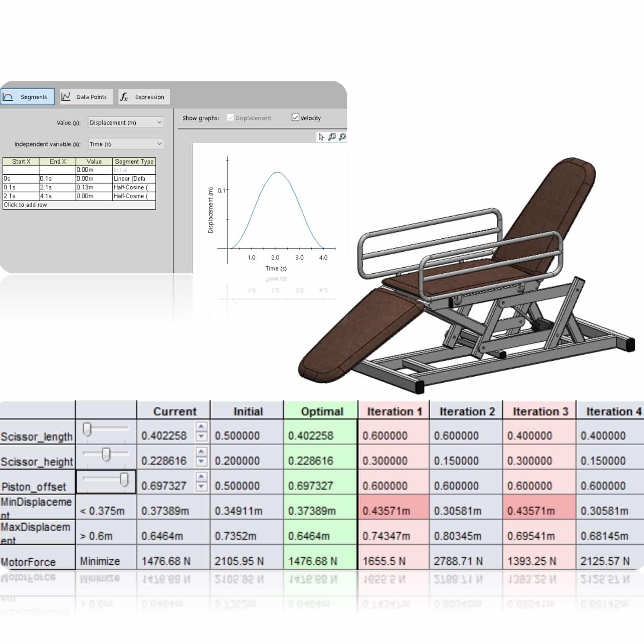644x644 pixels.
Task: Toggle the Displacement graph checkbox
Action: [x=230, y=118]
